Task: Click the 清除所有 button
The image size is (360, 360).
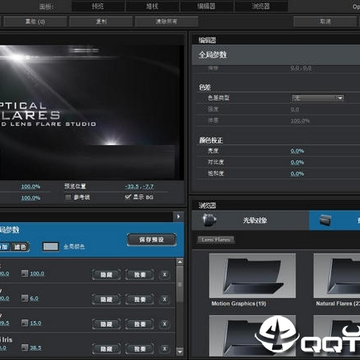Action: tap(166, 22)
